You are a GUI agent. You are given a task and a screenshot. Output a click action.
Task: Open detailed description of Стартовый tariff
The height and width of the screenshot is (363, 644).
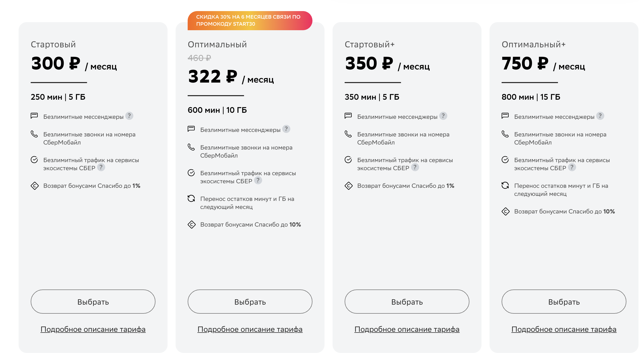(x=93, y=329)
